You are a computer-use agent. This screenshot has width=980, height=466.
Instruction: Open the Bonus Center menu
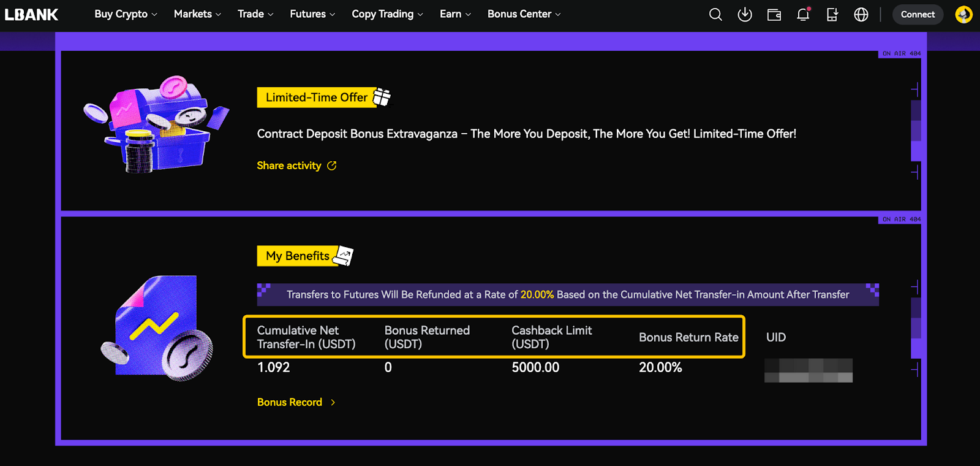(524, 14)
